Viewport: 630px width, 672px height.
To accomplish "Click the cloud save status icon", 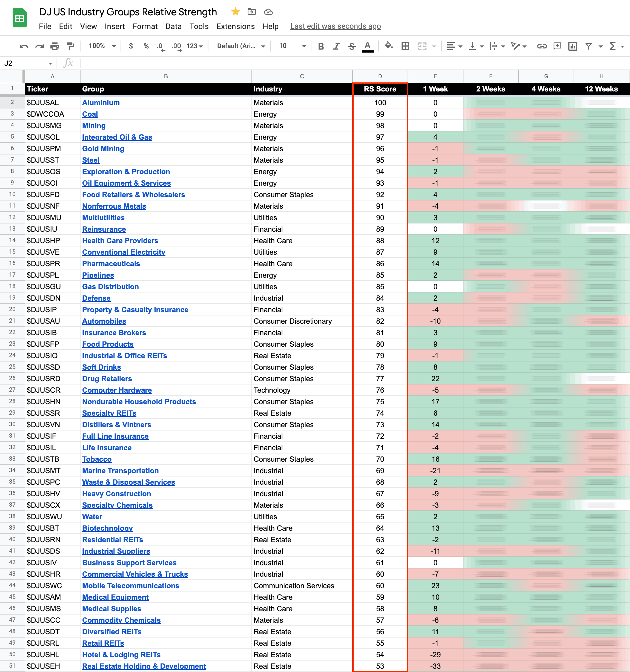I will click(268, 12).
